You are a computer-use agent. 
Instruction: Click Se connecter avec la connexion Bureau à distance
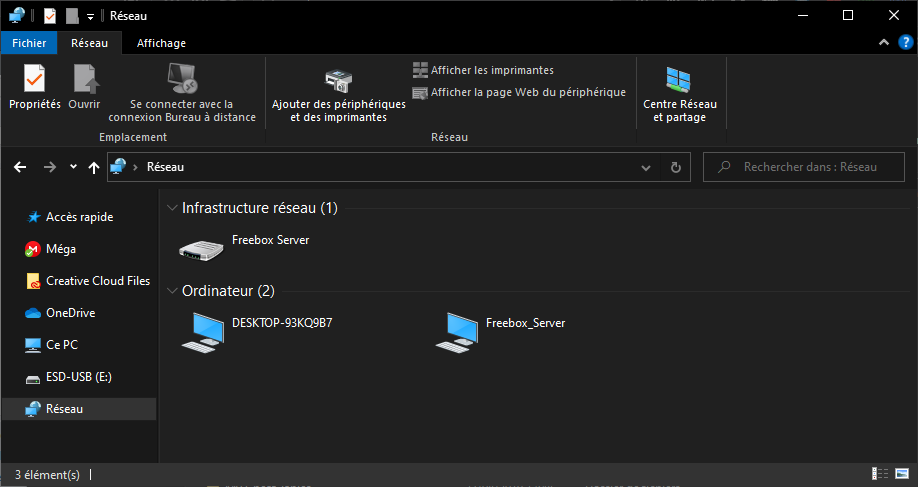click(x=182, y=94)
